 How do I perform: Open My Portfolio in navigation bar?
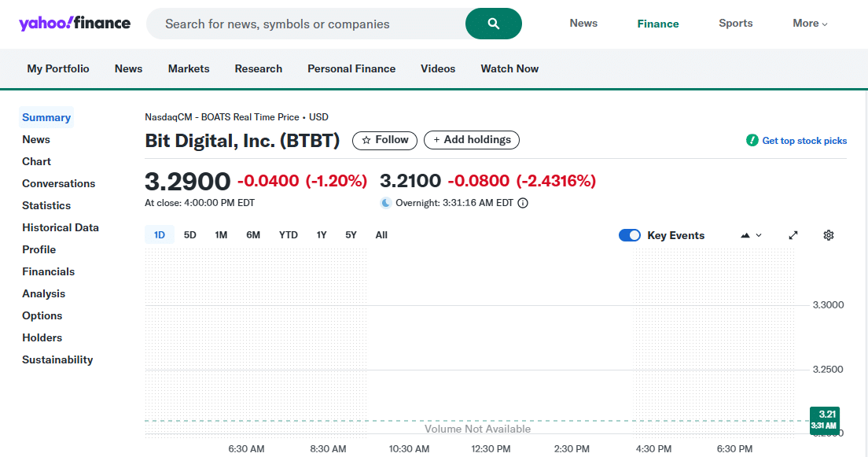pyautogui.click(x=58, y=68)
